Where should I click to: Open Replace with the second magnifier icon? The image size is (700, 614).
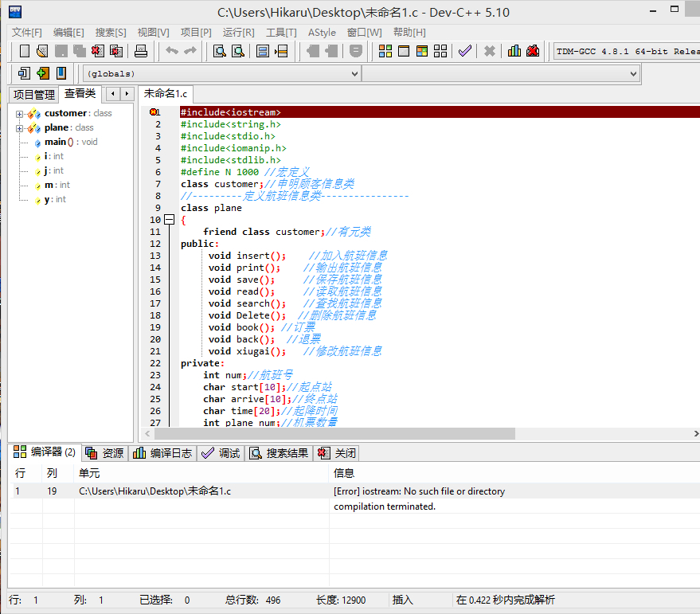click(238, 51)
